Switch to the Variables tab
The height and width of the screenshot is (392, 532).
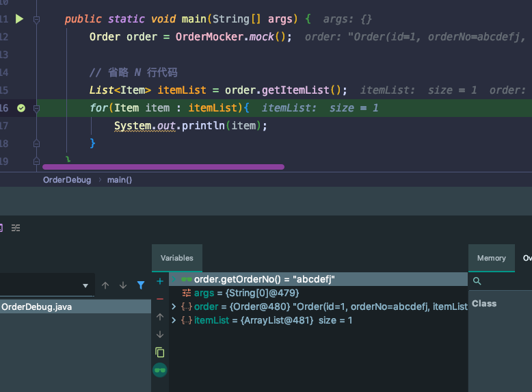coord(177,258)
